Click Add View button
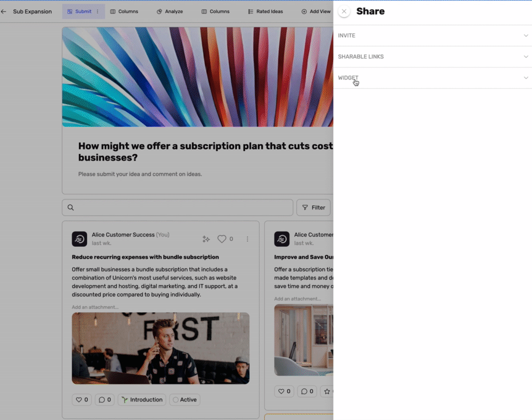532x420 pixels. [x=316, y=12]
